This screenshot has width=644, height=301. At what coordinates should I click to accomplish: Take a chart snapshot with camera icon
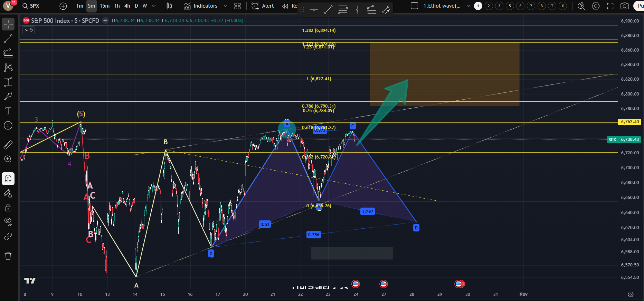click(624, 6)
